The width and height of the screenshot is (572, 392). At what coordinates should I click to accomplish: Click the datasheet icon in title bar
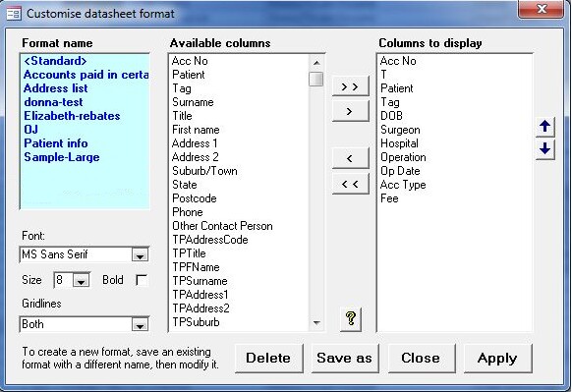click(14, 14)
